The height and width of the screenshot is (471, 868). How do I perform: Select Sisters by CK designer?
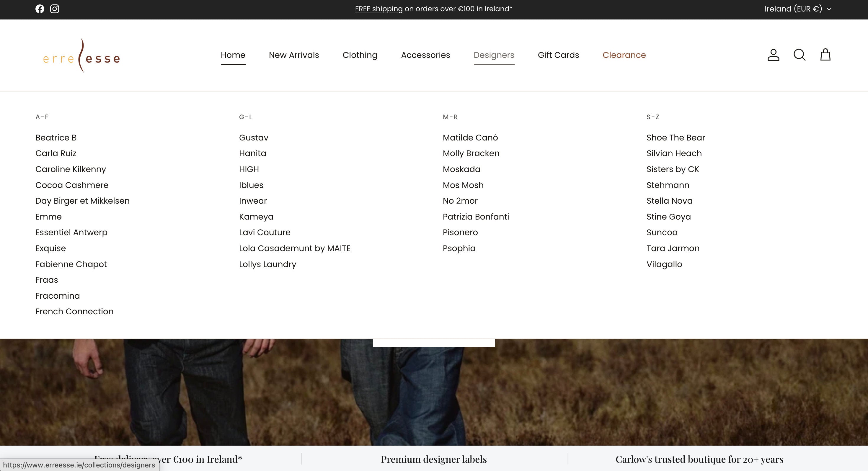(x=673, y=169)
